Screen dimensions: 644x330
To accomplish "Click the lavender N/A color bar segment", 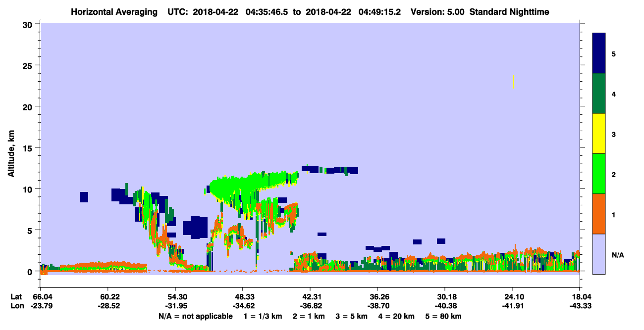I will coord(599,253).
